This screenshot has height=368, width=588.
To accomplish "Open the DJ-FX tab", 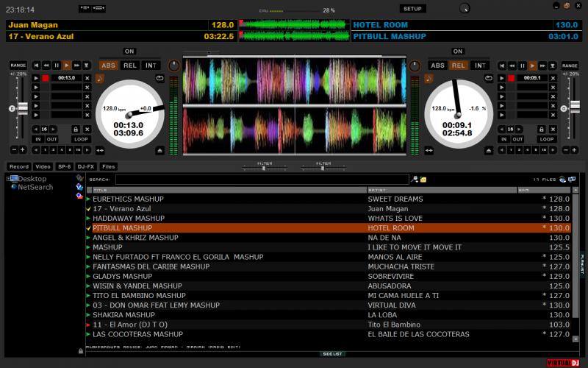I will (86, 166).
